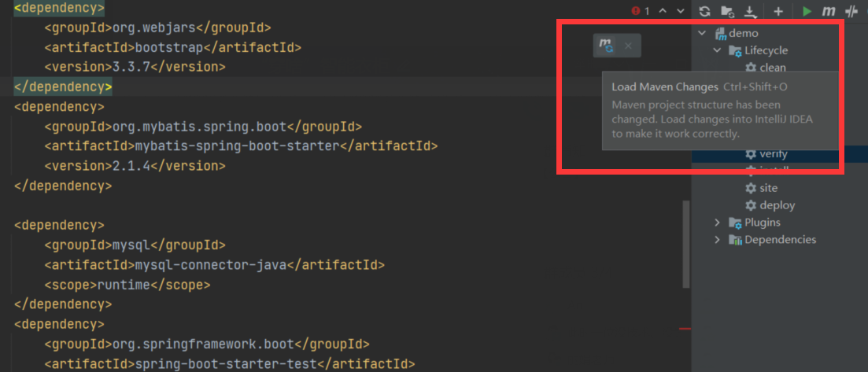Image resolution: width=868 pixels, height=372 pixels.
Task: Click org.springframework.boot groupId text
Action: tap(203, 344)
